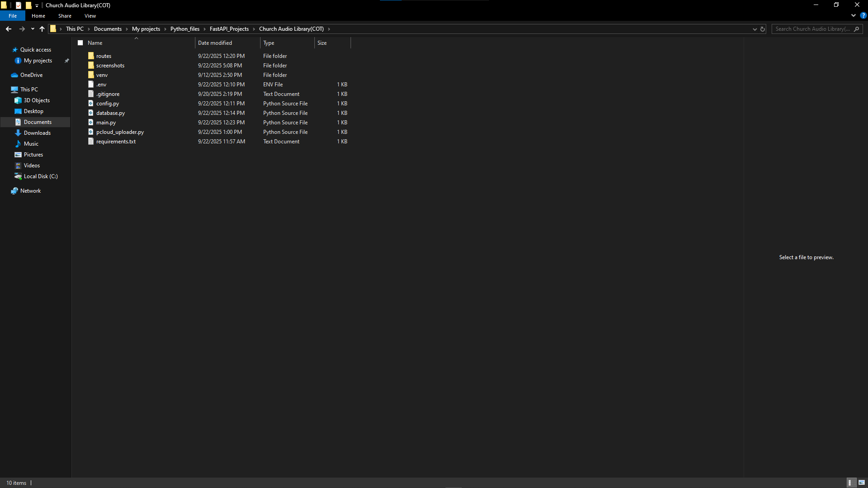Open OneDrive in navigation pane
The height and width of the screenshot is (488, 868).
pyautogui.click(x=31, y=75)
